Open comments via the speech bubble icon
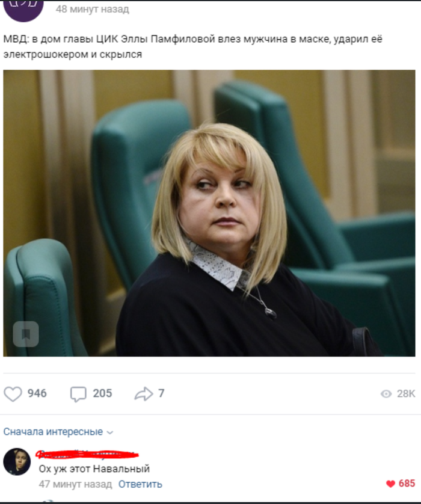 tap(78, 394)
